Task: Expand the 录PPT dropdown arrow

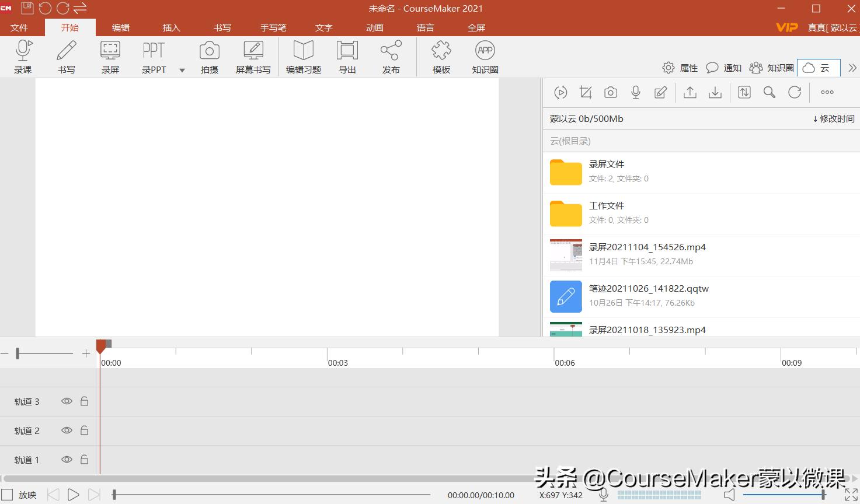Action: coord(182,70)
